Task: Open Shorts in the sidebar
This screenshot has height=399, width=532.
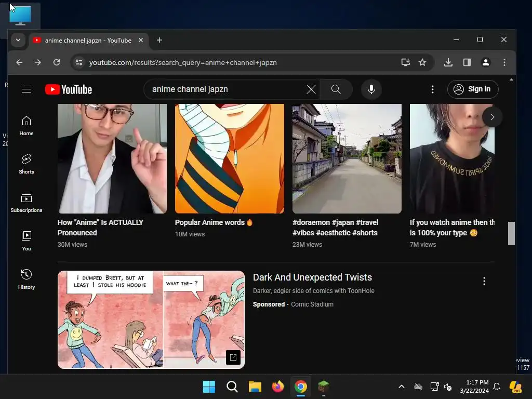Action: coord(26,164)
